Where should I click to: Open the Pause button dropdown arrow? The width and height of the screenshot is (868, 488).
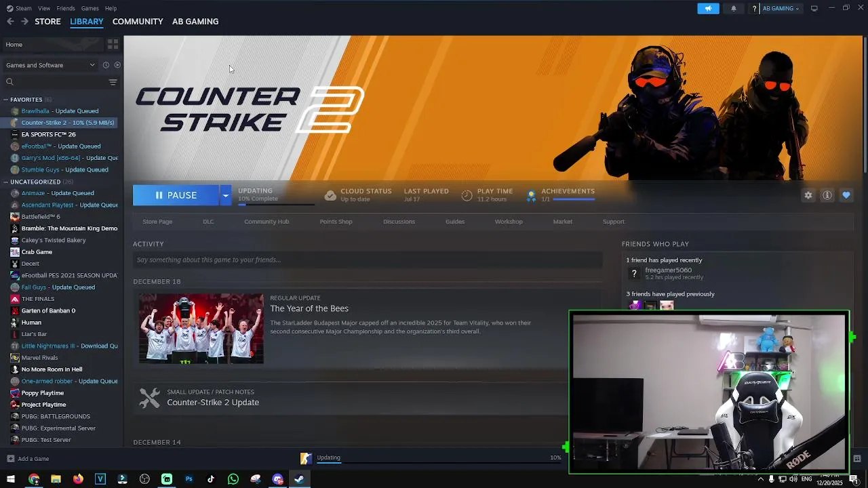point(225,195)
